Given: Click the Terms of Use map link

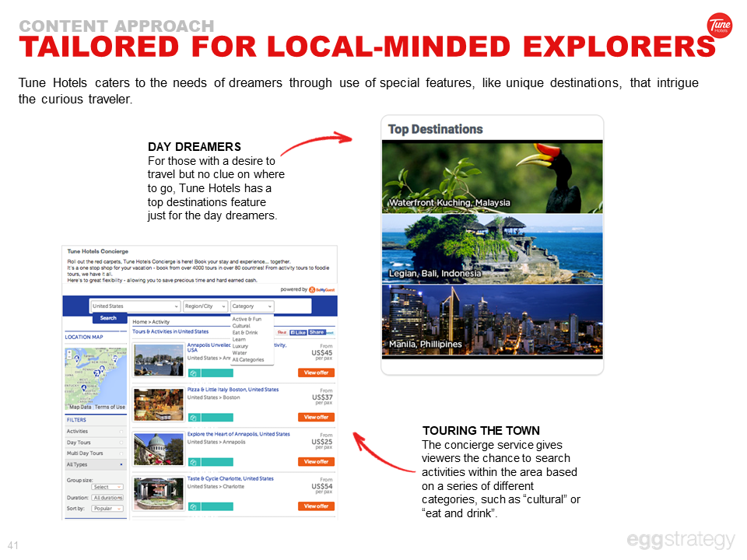Looking at the screenshot, I should click(110, 407).
